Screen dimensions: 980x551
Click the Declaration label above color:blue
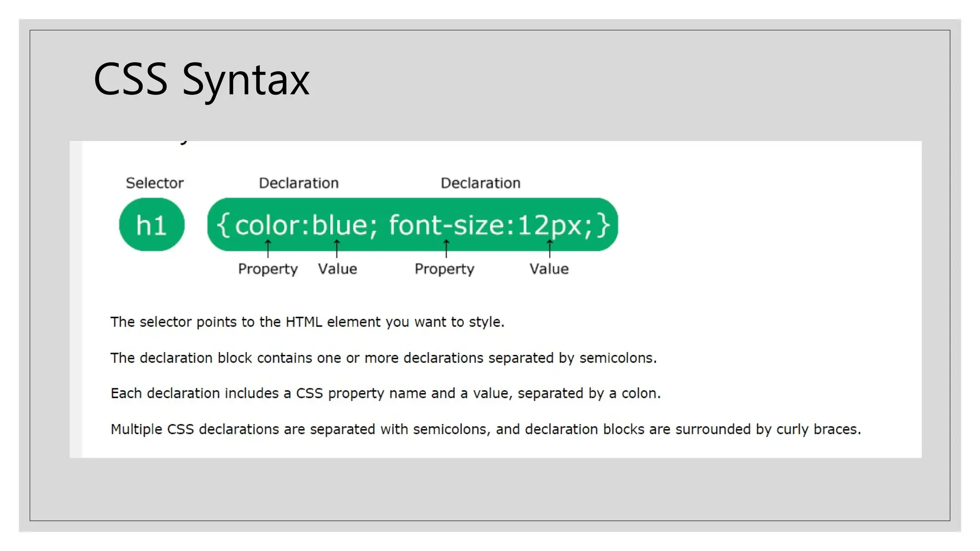coord(299,183)
